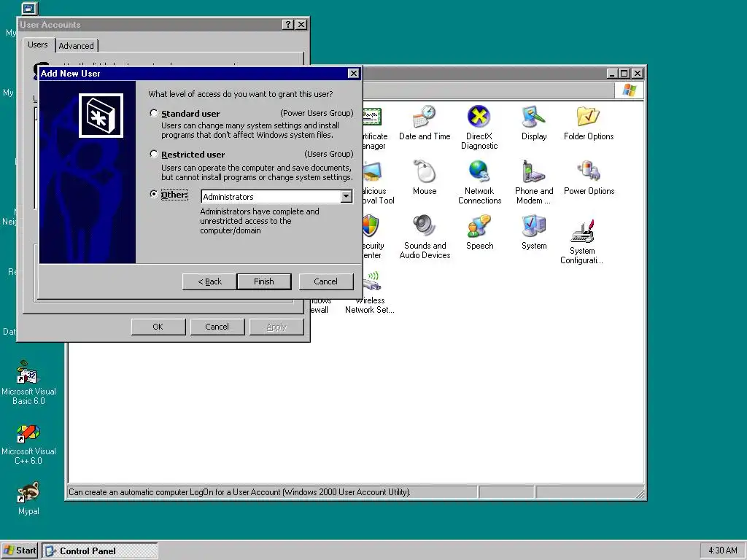The height and width of the screenshot is (560, 747).
Task: Select the Standard user radio button
Action: pyautogui.click(x=153, y=113)
